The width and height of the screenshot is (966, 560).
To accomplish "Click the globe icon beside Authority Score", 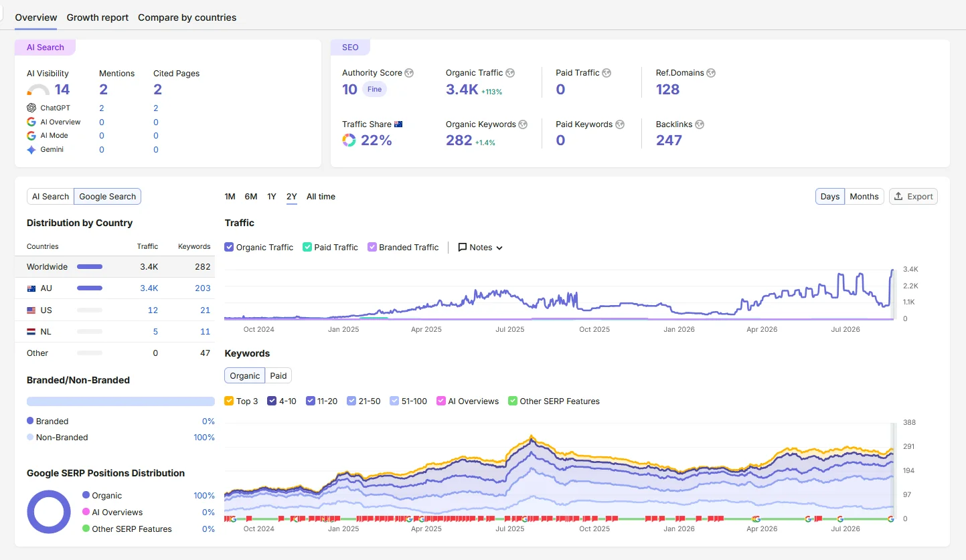I will point(409,73).
